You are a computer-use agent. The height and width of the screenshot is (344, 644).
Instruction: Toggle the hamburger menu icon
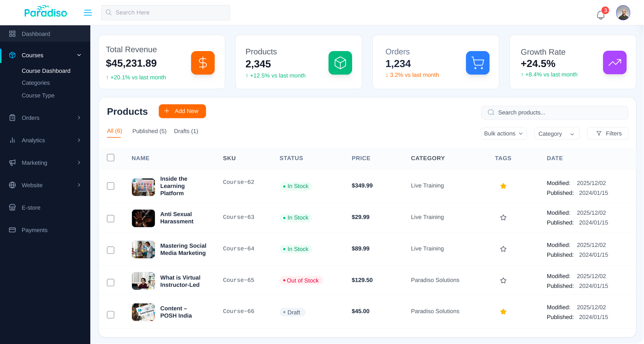coord(88,13)
